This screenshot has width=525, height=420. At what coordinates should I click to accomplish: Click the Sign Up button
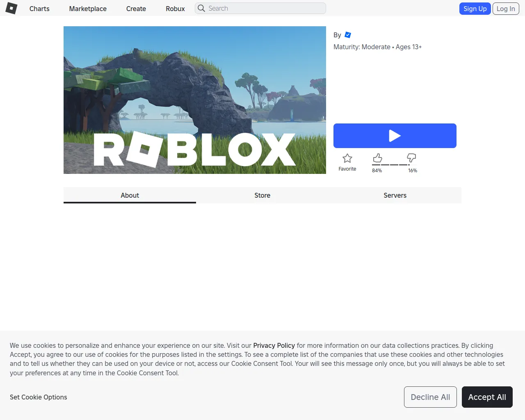pyautogui.click(x=475, y=9)
